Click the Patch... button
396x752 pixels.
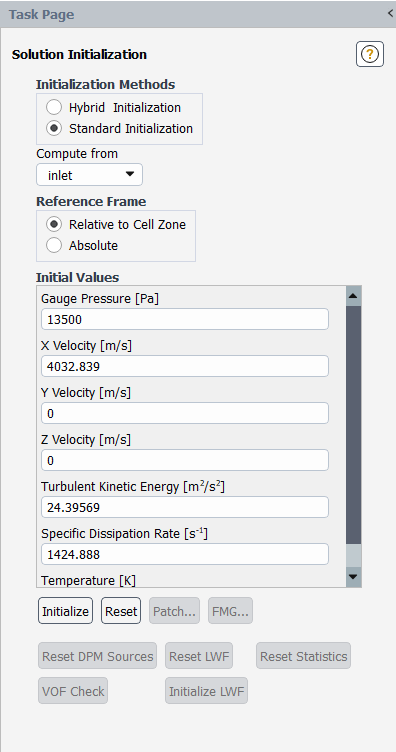point(174,611)
